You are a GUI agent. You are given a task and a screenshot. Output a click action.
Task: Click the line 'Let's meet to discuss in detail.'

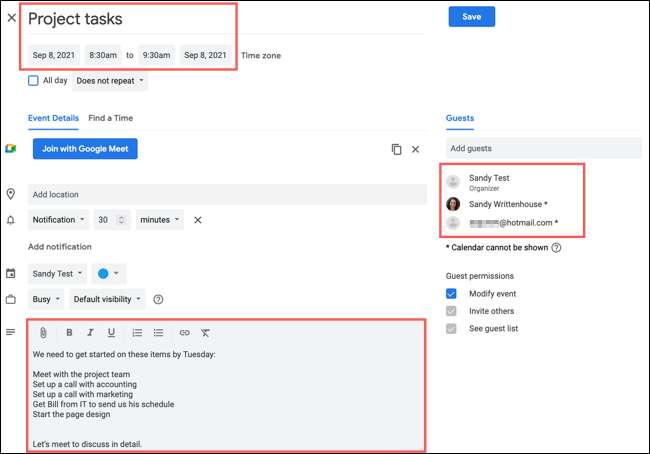pyautogui.click(x=87, y=444)
